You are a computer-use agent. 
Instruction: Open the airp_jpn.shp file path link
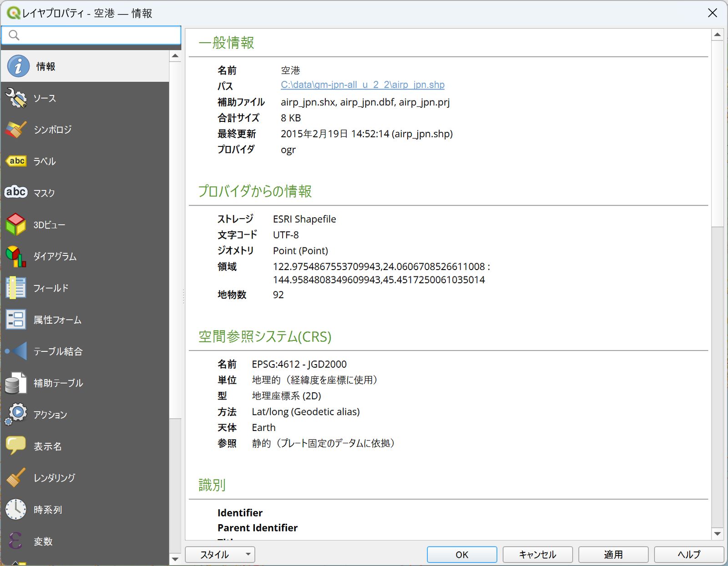[363, 85]
